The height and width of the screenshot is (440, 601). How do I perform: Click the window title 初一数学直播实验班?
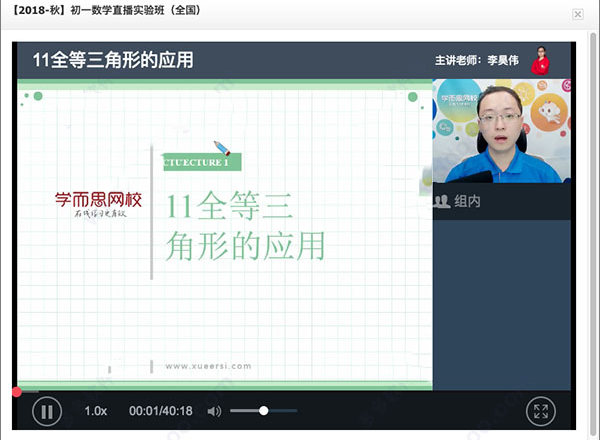click(x=105, y=10)
